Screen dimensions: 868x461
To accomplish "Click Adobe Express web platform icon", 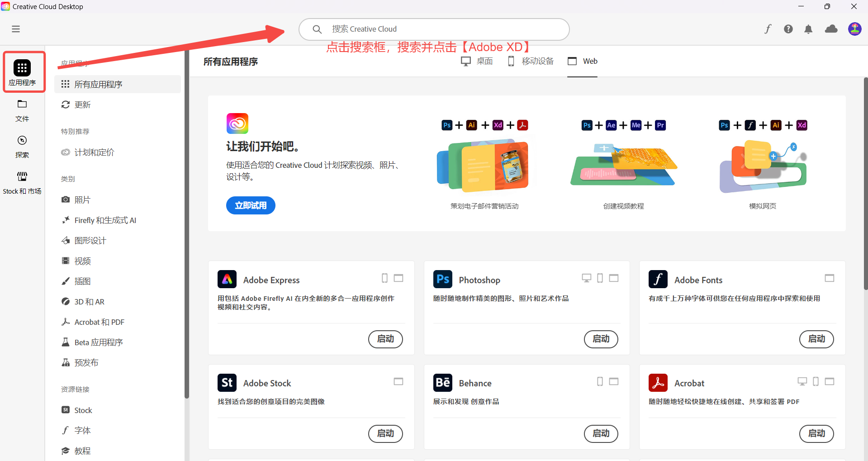I will coord(398,278).
